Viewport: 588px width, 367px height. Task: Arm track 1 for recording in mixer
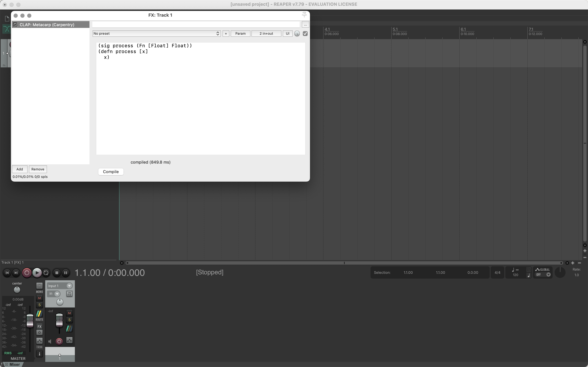coord(59,341)
